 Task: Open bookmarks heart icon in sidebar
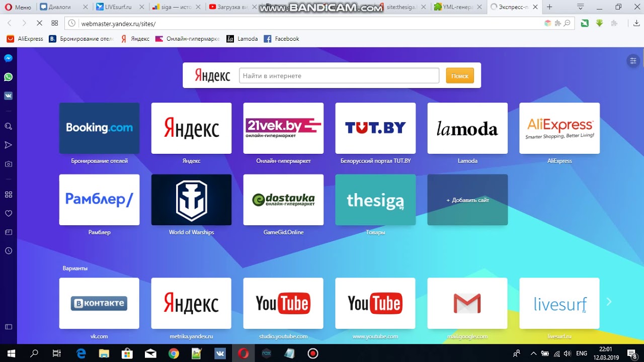pos(8,213)
